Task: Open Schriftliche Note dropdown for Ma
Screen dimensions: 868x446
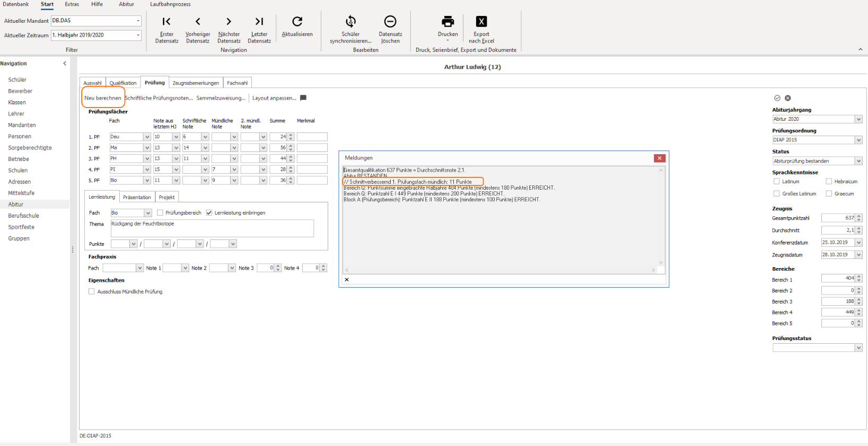Action: coord(205,148)
